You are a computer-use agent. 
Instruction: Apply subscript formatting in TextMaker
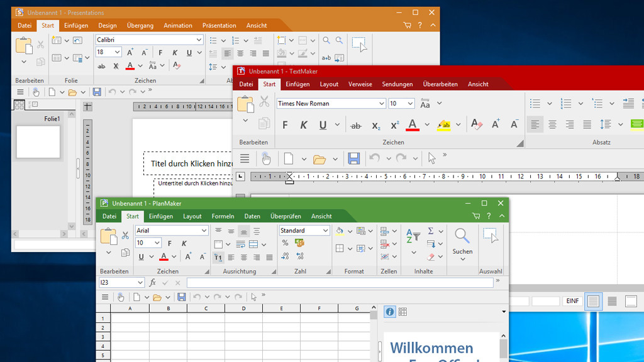pyautogui.click(x=376, y=125)
